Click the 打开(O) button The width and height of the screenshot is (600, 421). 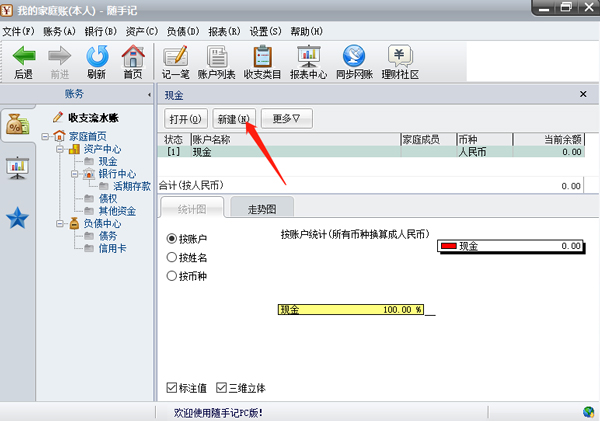coord(186,119)
